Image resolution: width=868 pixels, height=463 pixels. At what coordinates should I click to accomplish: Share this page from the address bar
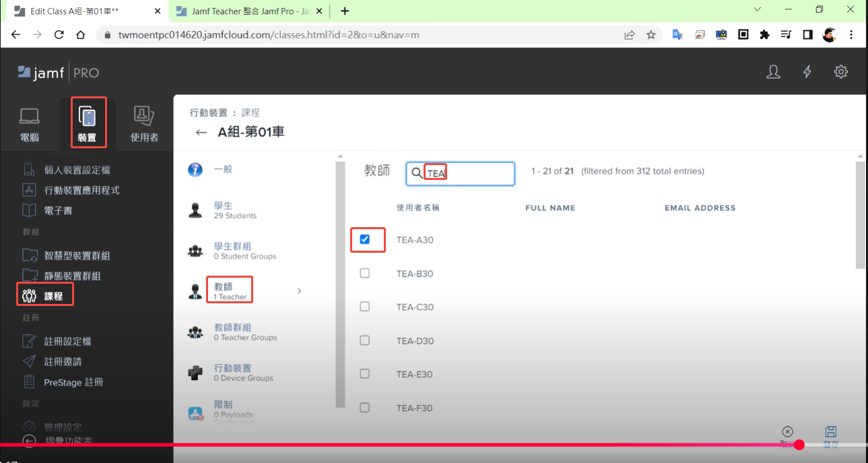[x=630, y=34]
